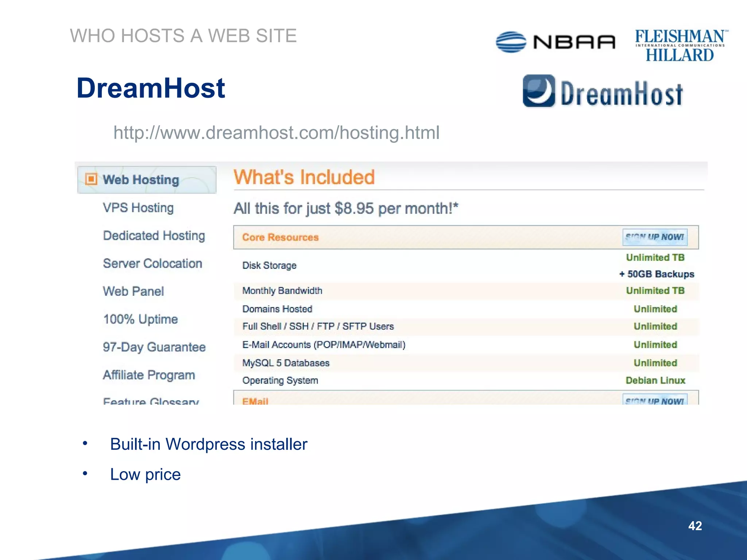This screenshot has width=747, height=560.
Task: Click Built-in Wordpress installer bullet
Action: point(209,444)
